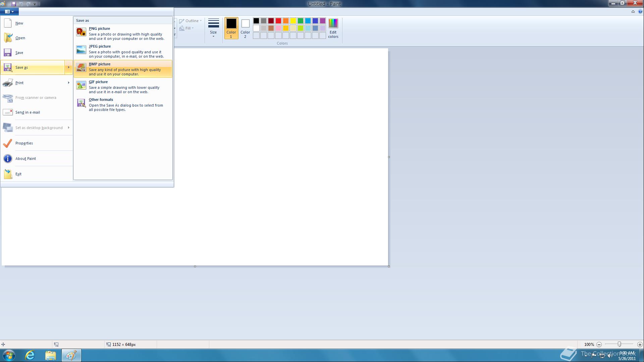The width and height of the screenshot is (644, 362).
Task: Choose Open from the Paint menu
Action: (37, 38)
